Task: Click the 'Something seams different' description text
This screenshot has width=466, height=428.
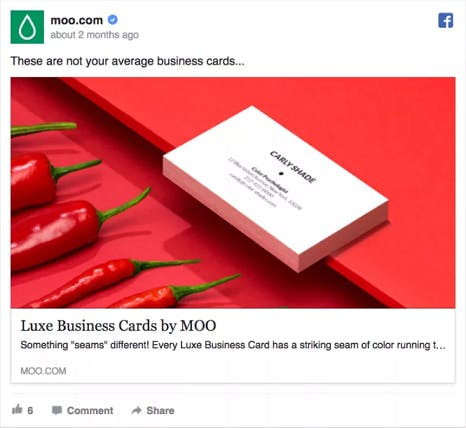Action: (233, 345)
